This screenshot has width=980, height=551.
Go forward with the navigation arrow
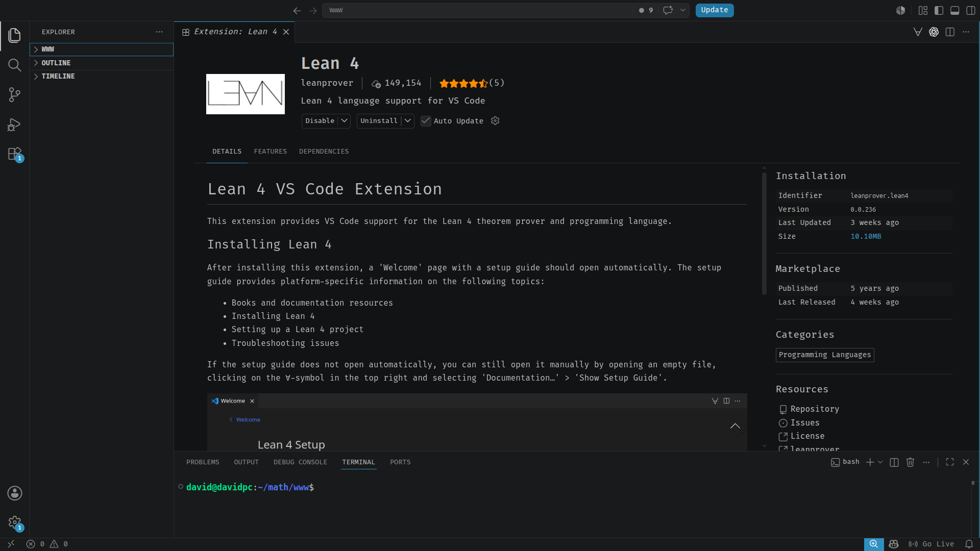(x=313, y=10)
